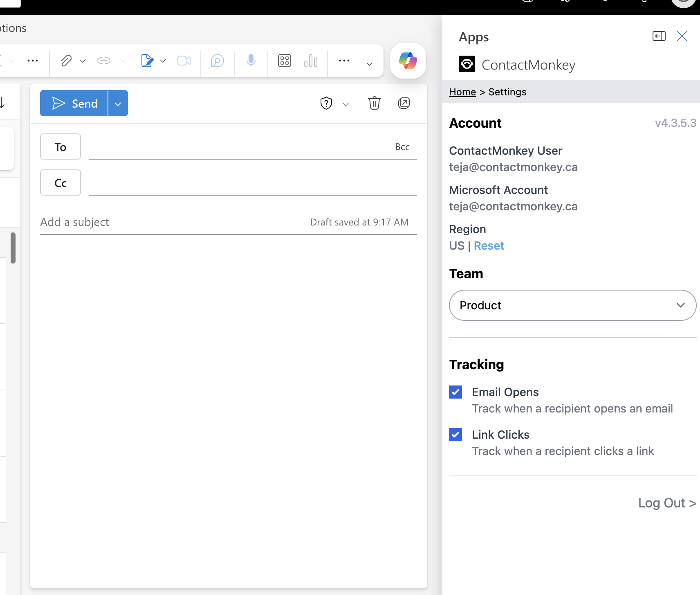Click the Cc button to pick recipients

[x=61, y=183]
